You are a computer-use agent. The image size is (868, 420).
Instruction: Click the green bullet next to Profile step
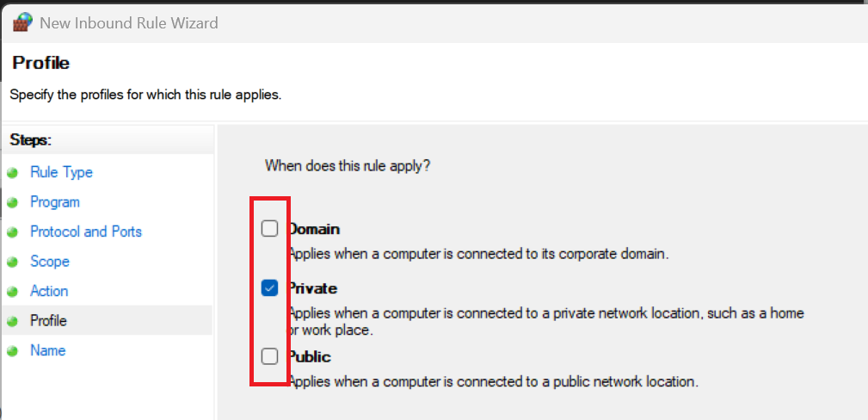pos(12,322)
